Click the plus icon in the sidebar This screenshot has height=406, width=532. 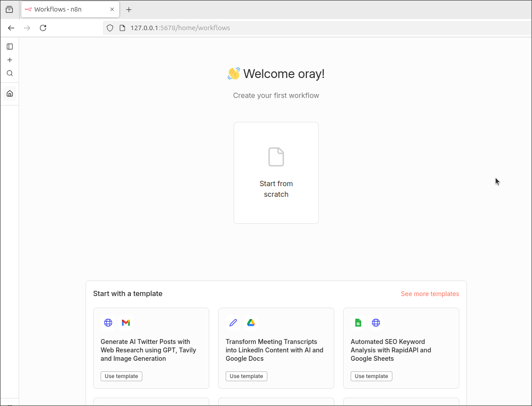10,60
